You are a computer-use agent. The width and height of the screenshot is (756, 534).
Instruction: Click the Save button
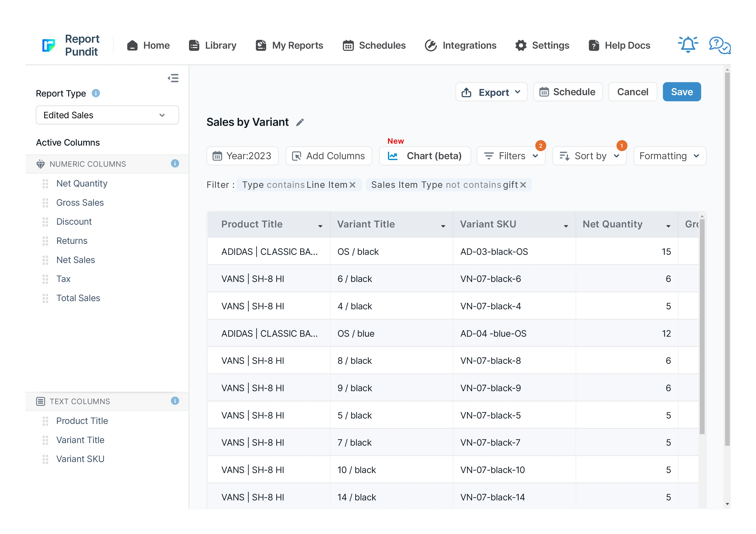click(x=682, y=92)
